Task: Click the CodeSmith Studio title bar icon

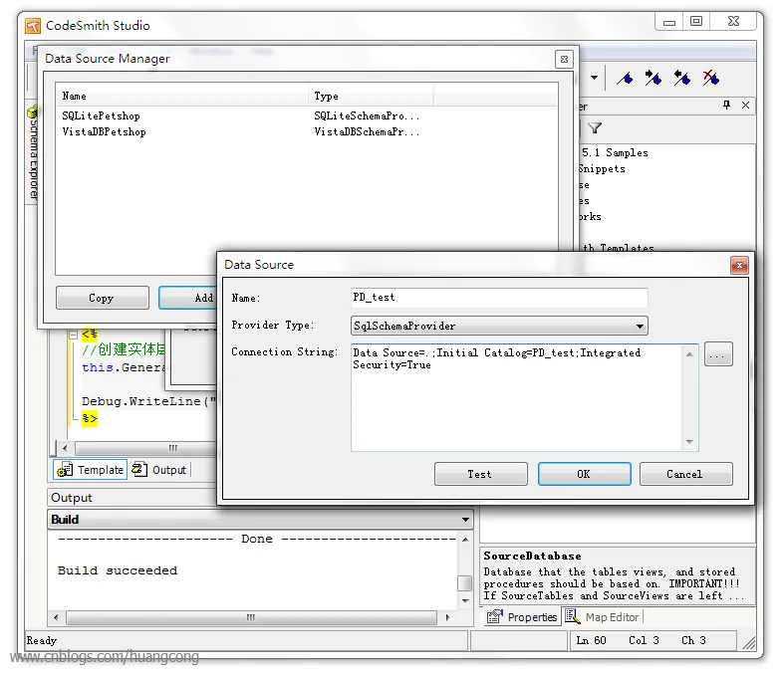Action: click(x=33, y=25)
